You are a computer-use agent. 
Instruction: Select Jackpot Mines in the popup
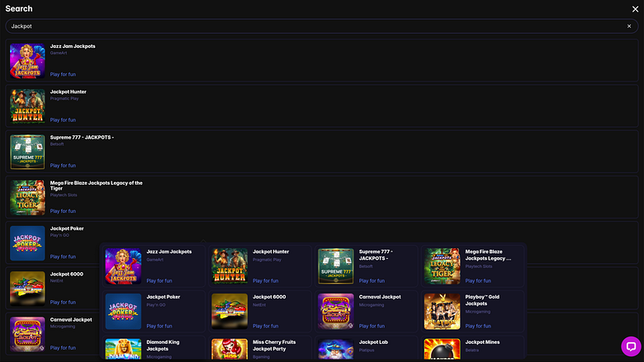(473, 348)
